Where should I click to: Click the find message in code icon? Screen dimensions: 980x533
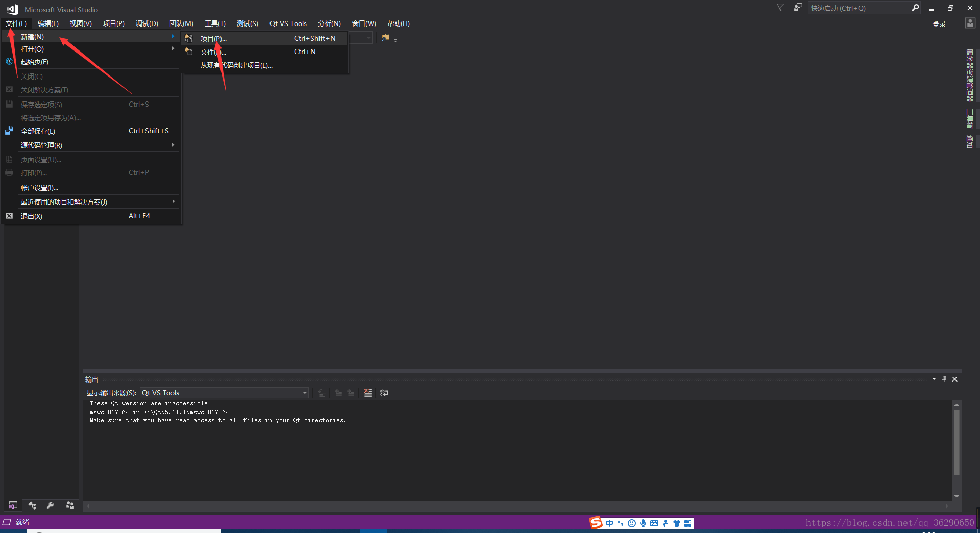[322, 393]
